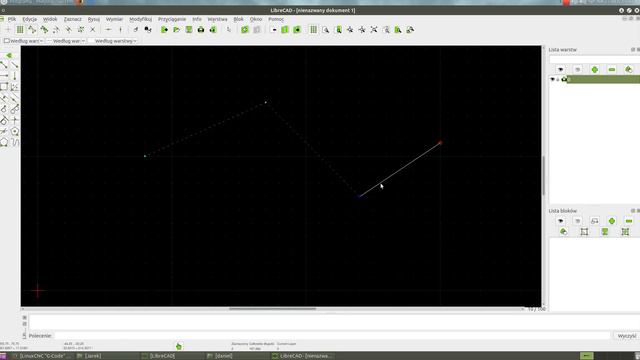The height and width of the screenshot is (360, 640).
Task: Open the Warstwa menu
Action: coord(217,19)
